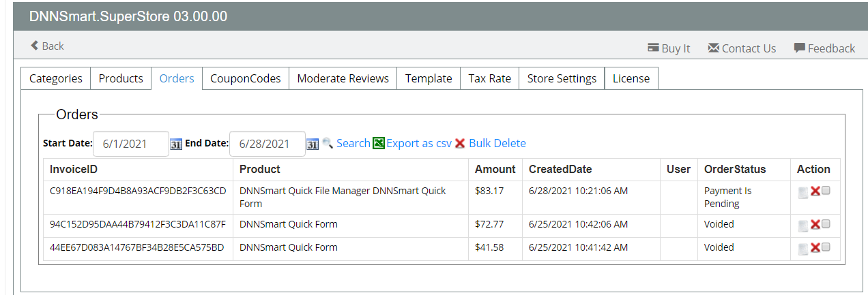
Task: Check the box for the $41.58 order
Action: point(826,247)
